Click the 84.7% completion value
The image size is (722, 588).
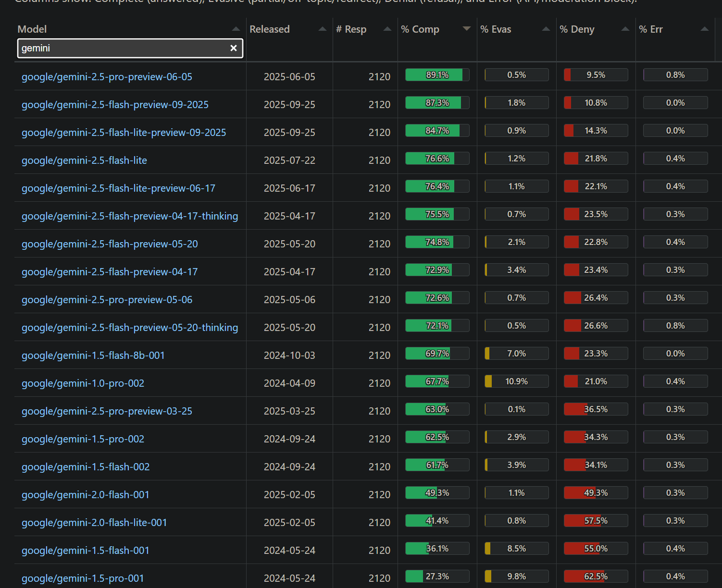[x=437, y=131]
